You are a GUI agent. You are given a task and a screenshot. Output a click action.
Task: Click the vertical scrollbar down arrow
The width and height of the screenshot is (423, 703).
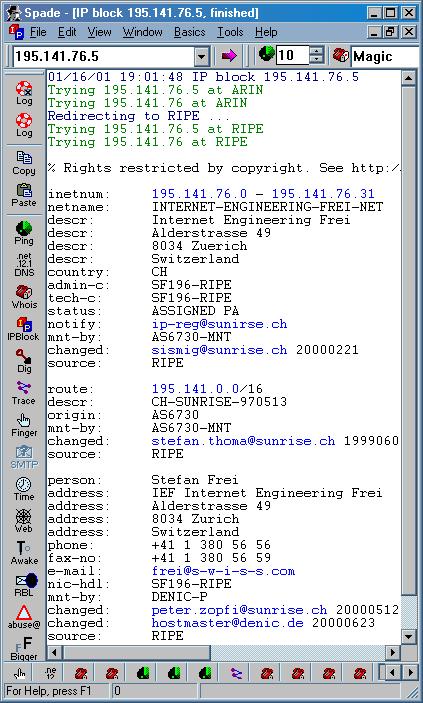[x=408, y=636]
